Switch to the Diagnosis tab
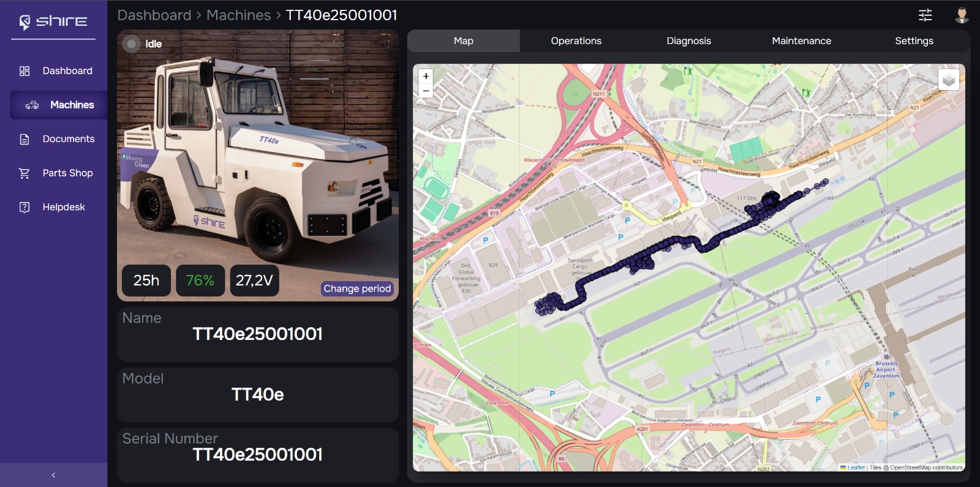Screen dimensions: 980x487 coord(688,41)
